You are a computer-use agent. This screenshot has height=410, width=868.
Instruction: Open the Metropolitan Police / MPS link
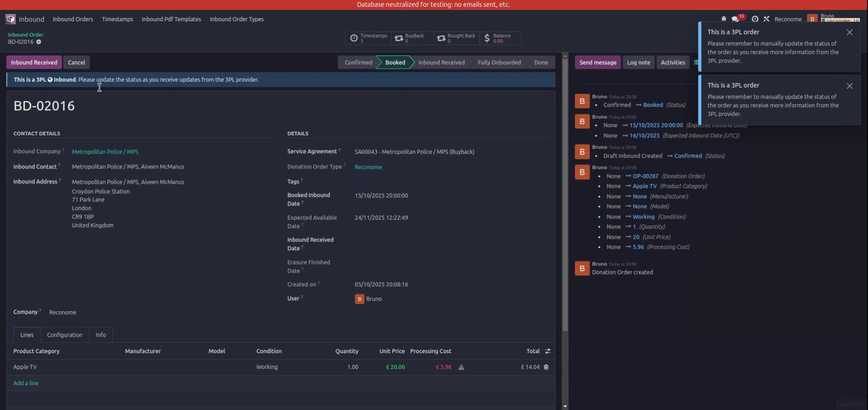105,152
